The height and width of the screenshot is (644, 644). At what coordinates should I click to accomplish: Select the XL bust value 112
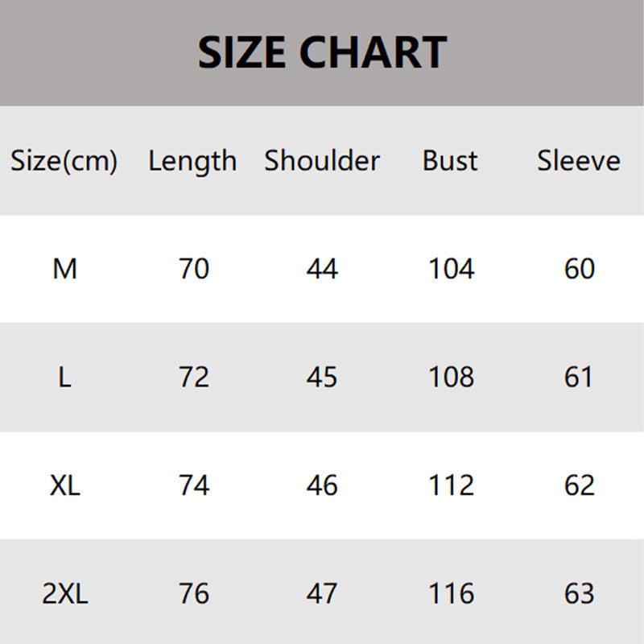pos(451,486)
